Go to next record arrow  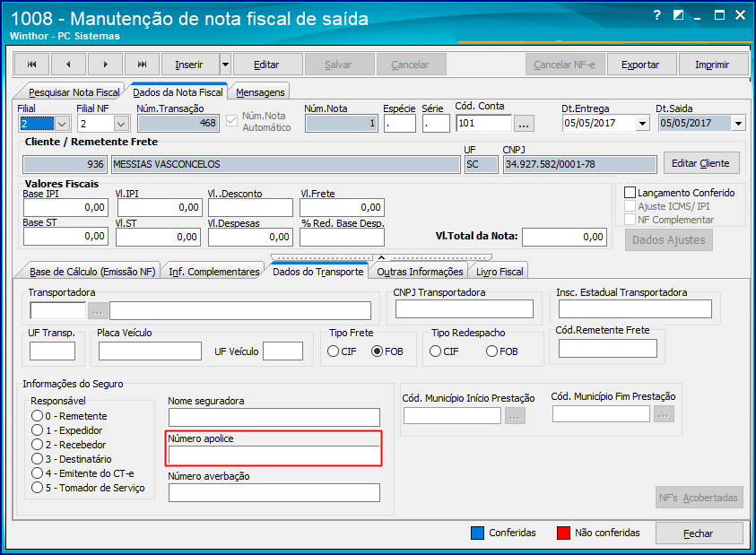105,65
